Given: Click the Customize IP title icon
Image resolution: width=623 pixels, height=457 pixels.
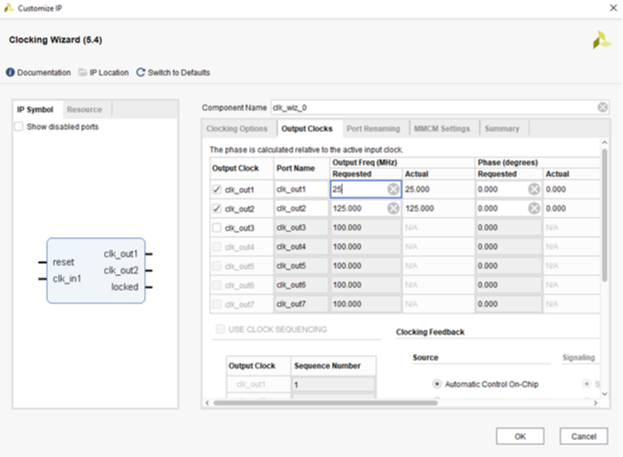Looking at the screenshot, I should click(x=8, y=8).
